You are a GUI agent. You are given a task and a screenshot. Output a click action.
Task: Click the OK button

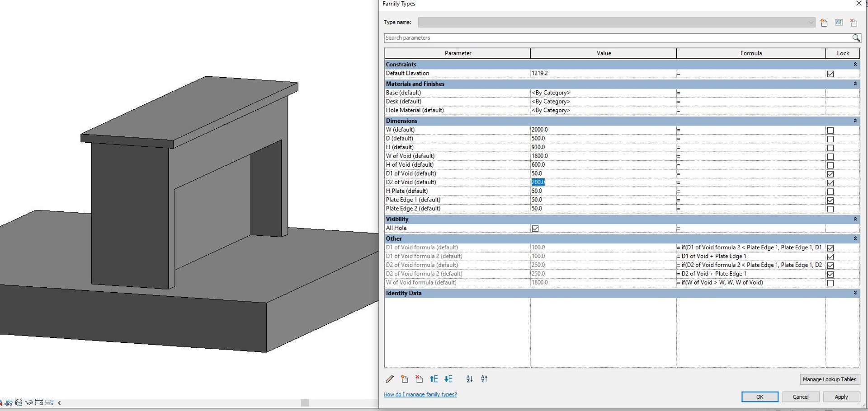(x=759, y=397)
